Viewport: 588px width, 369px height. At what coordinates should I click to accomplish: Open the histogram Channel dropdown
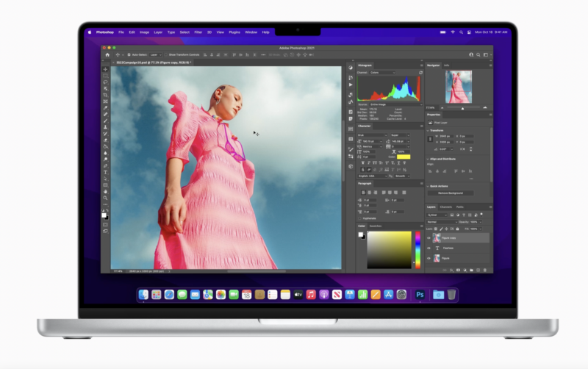click(381, 73)
